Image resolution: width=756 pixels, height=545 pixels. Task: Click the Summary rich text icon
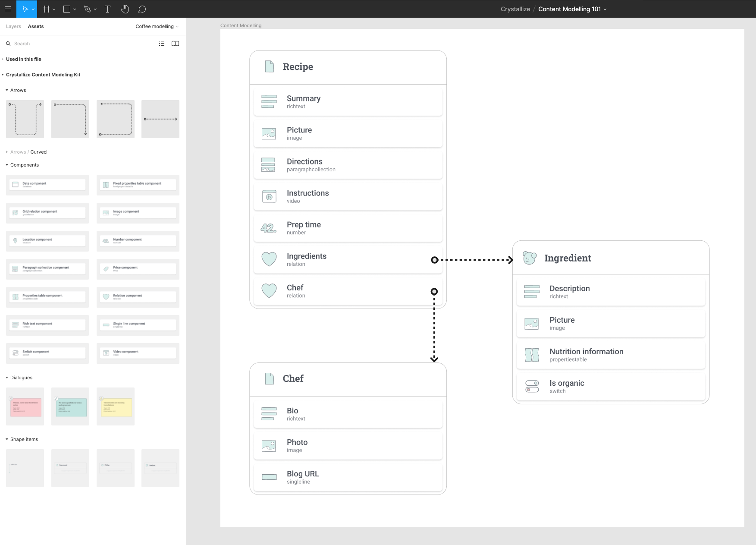coord(269,101)
